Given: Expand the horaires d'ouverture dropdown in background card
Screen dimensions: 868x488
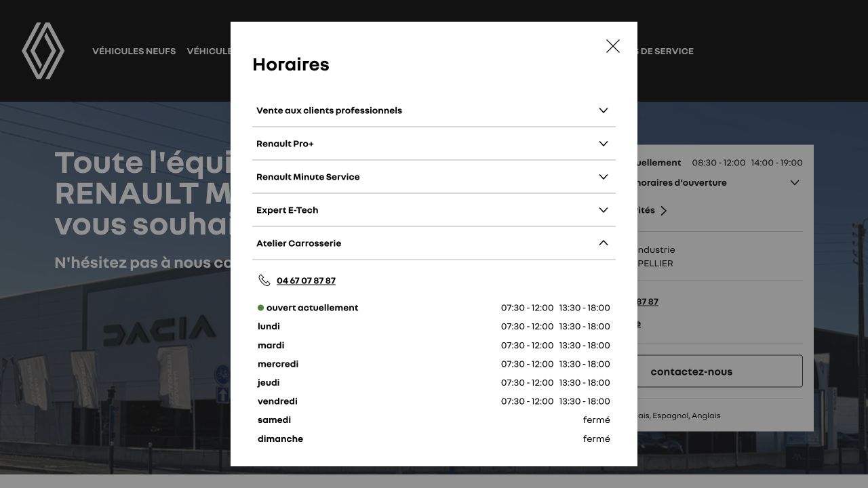Looking at the screenshot, I should coord(795,182).
